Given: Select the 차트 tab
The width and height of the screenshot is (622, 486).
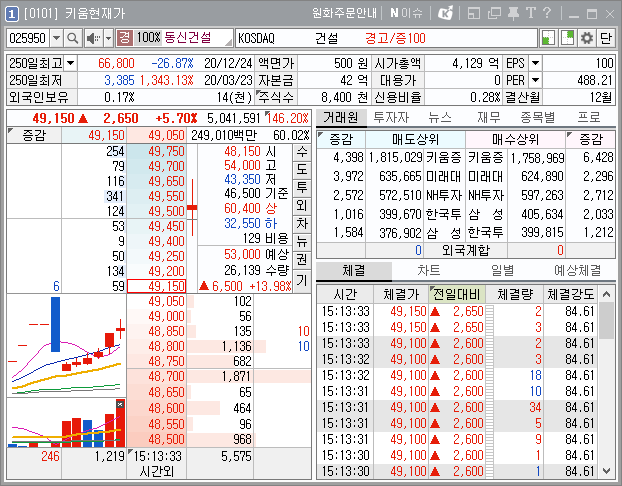Looking at the screenshot, I should click(x=428, y=271).
